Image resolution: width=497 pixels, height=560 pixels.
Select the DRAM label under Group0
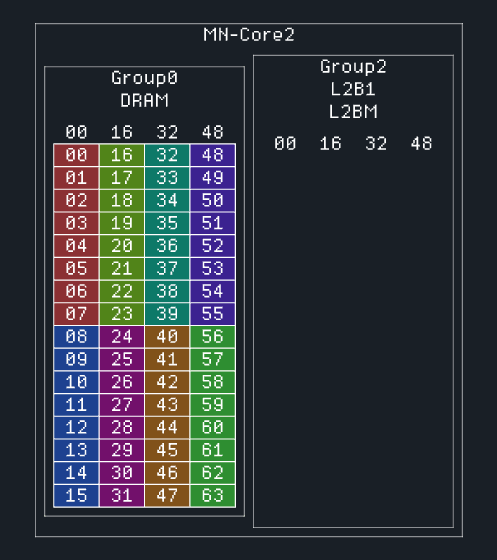(x=144, y=100)
